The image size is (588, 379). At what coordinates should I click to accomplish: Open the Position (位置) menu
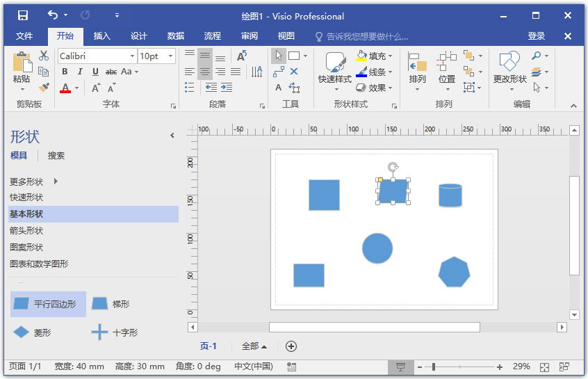pos(447,72)
